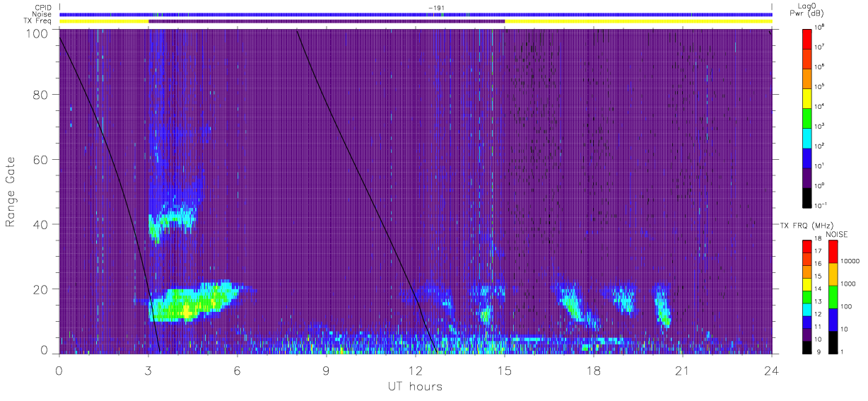Click the NOISE legend title
Image resolution: width=868 pixels, height=401 pixels.
click(838, 234)
